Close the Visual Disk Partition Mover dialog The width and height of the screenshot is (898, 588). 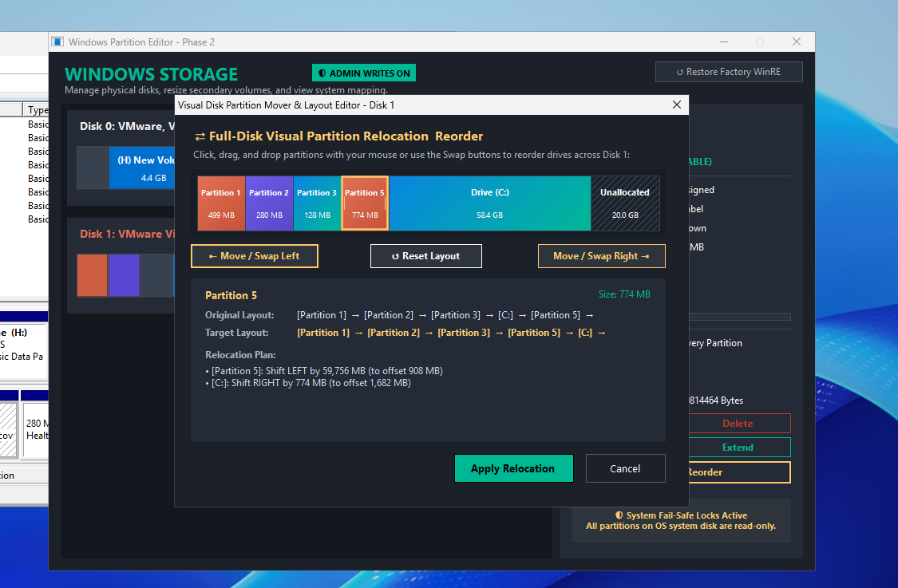(x=676, y=105)
